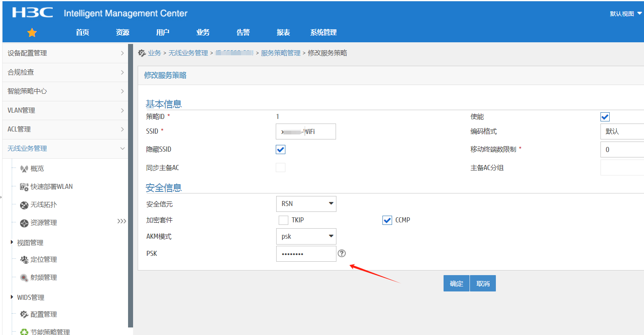Uncheck the 隐藏SSID checkbox

[x=280, y=149]
